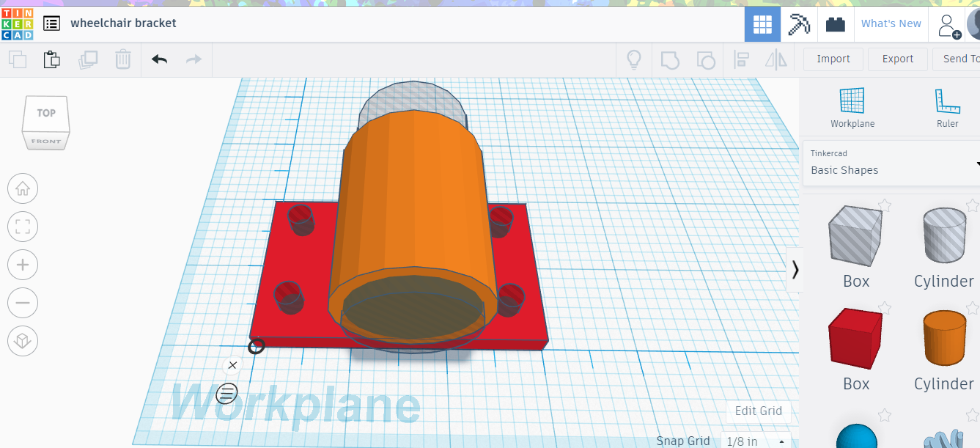The width and height of the screenshot is (980, 448).
Task: Switch to Bricks mode
Action: (836, 23)
